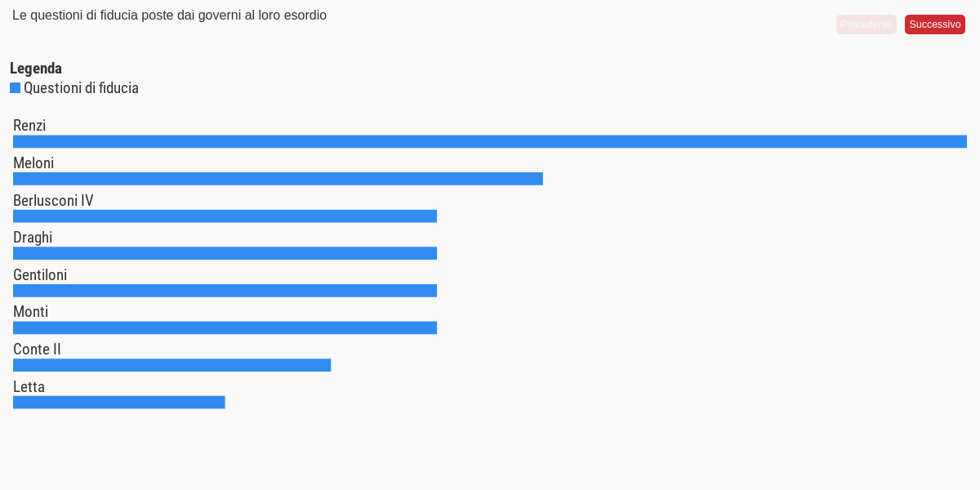Click the Meloni bar

tap(278, 179)
